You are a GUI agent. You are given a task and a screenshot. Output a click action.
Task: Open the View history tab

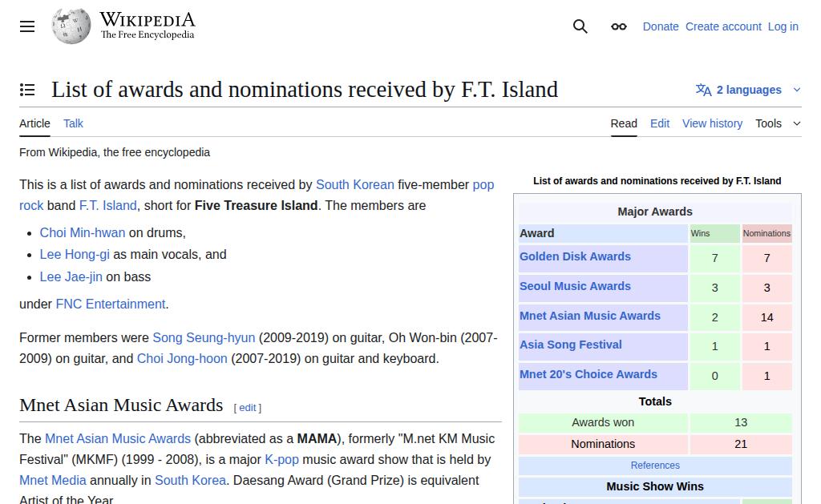tap(712, 123)
